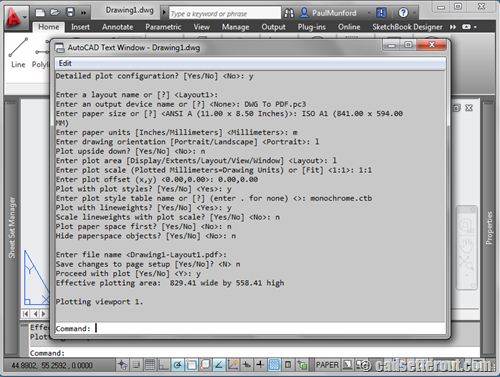Click the Exchange Apps icon

tap(381, 13)
